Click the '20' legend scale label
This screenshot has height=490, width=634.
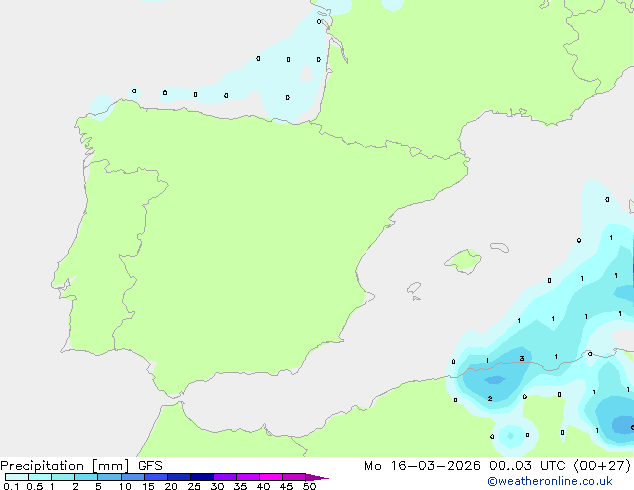click(171, 486)
